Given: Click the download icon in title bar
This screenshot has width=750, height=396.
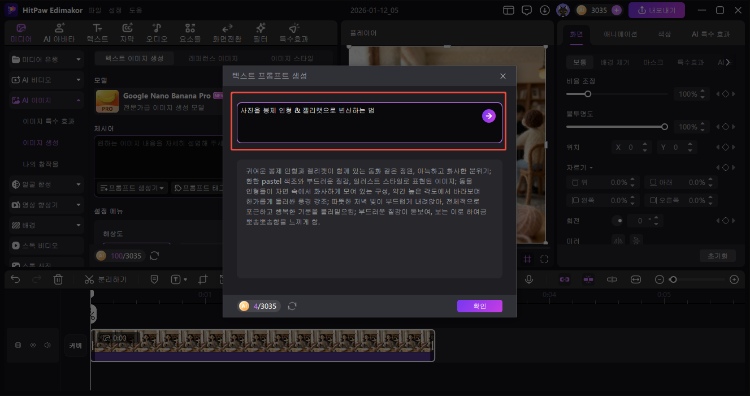Looking at the screenshot, I should (545, 10).
